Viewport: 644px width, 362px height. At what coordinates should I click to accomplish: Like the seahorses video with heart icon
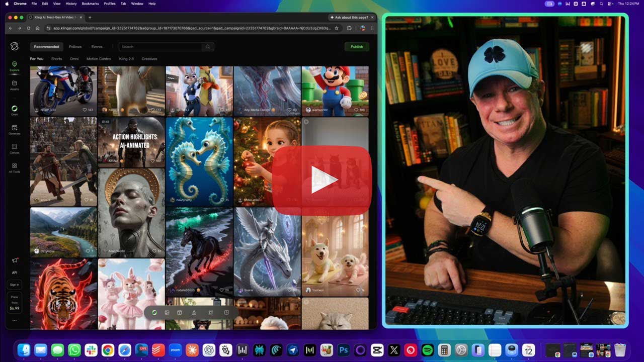pyautogui.click(x=221, y=200)
